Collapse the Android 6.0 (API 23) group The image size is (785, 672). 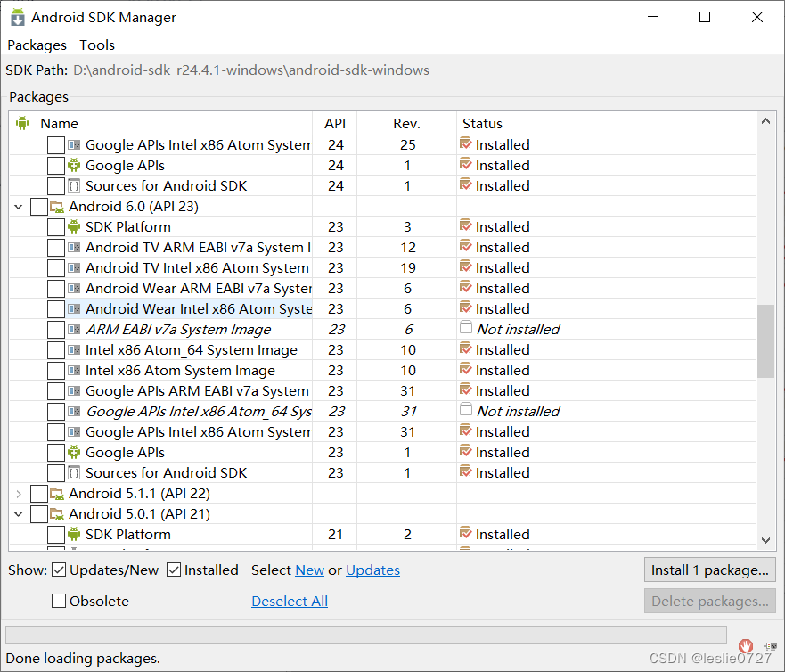point(19,206)
